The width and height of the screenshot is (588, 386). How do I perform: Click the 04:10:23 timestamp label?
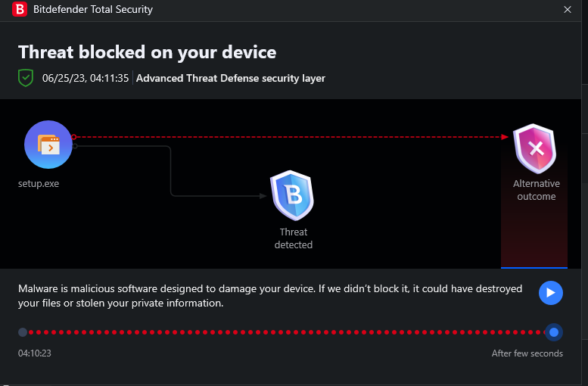coord(35,353)
